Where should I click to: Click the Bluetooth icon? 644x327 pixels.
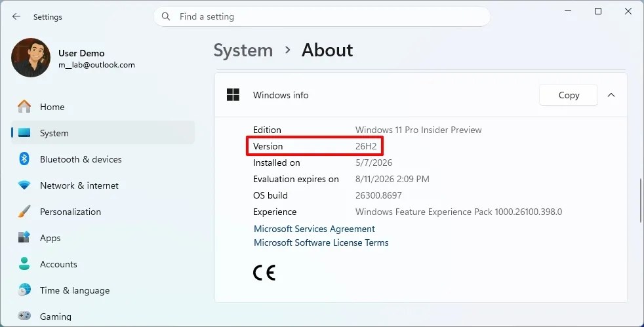[24, 159]
